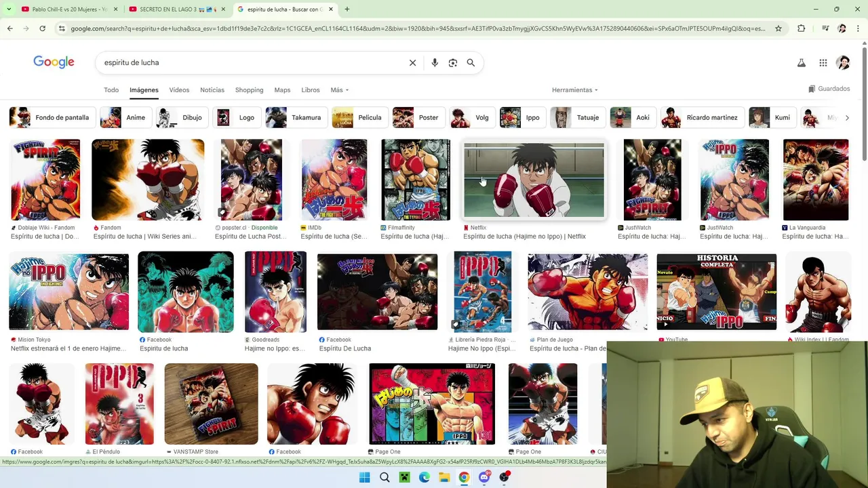868x488 pixels.
Task: Search by image with the Lens camera icon
Action: pyautogui.click(x=453, y=62)
